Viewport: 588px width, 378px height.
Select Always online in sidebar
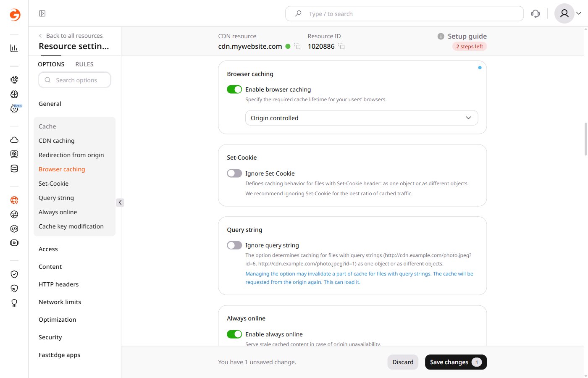tap(58, 212)
